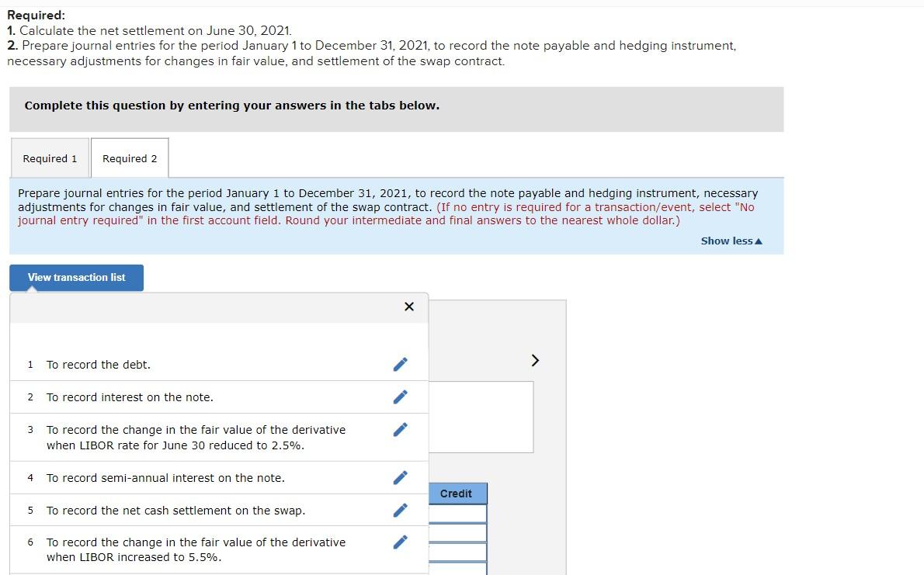
Task: Click pencil for semi-annual interest entry
Action: (400, 477)
